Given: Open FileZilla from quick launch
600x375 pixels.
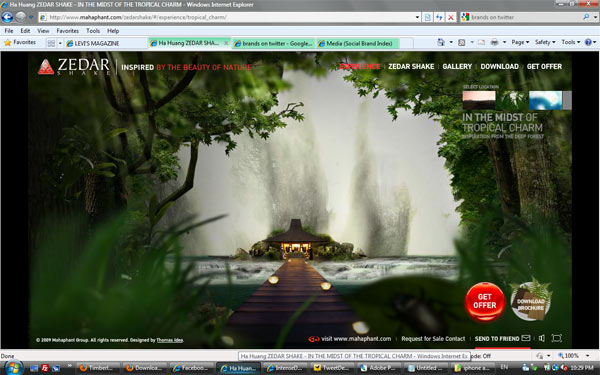Looking at the screenshot, I should (x=45, y=368).
